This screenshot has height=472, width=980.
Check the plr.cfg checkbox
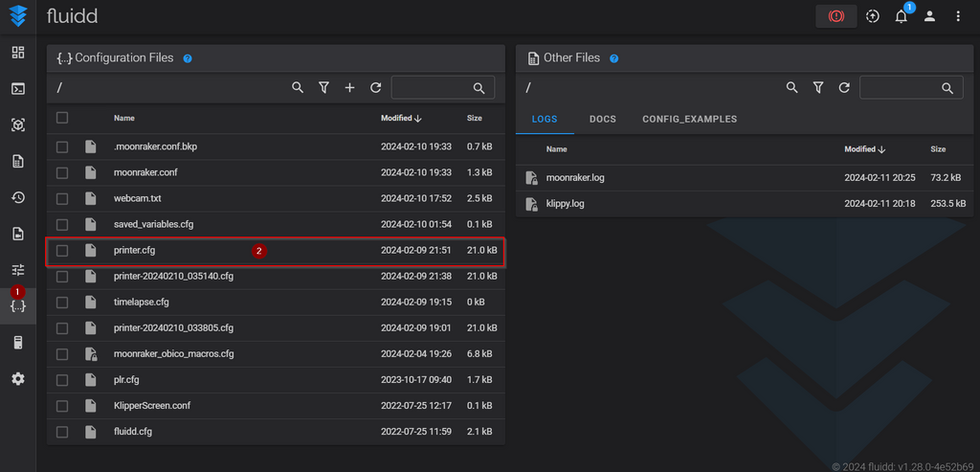pyautogui.click(x=62, y=380)
